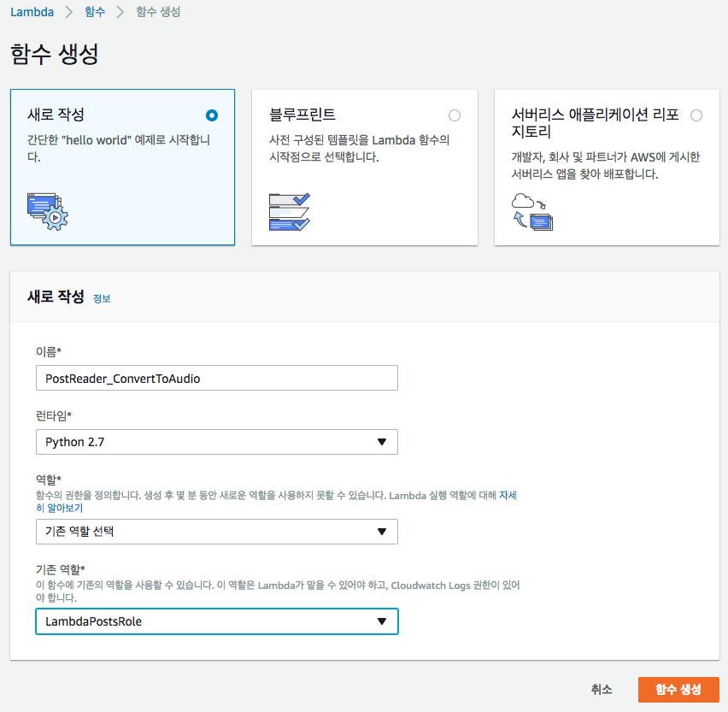
Task: Click the 함수 생성 page heading
Action: [55, 54]
